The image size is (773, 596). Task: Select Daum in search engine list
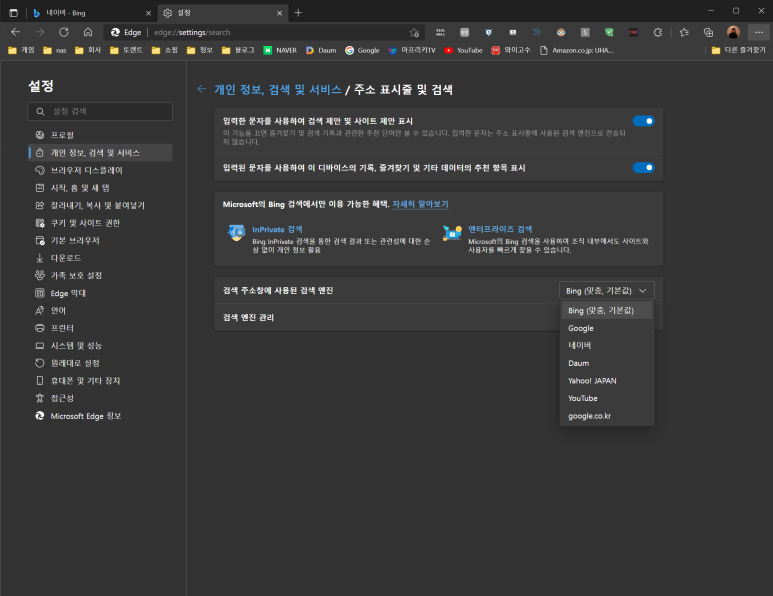(x=607, y=363)
